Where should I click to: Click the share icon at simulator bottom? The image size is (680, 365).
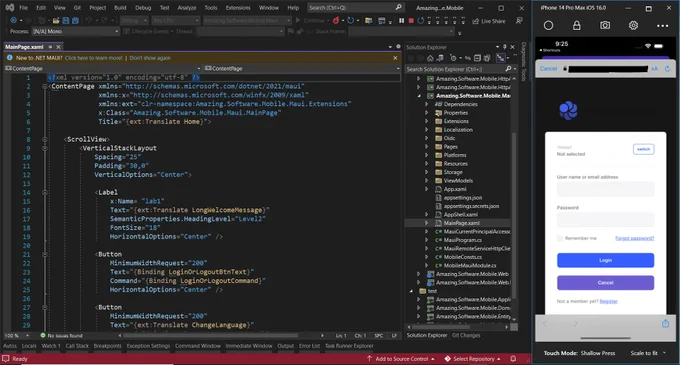coord(665,323)
